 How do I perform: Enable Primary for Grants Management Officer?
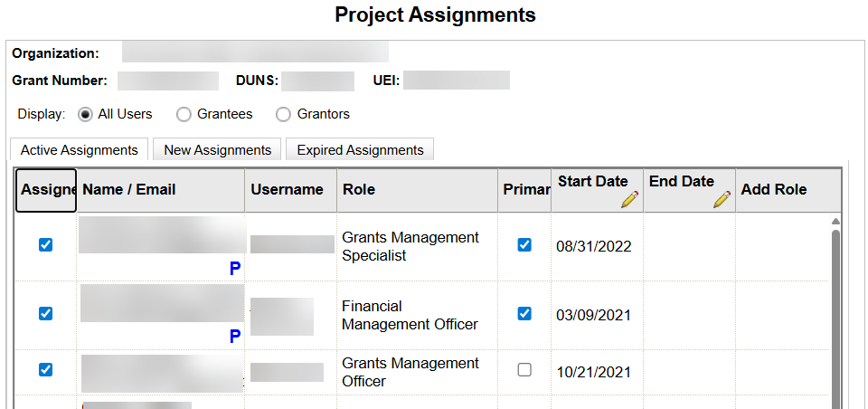pos(524,370)
